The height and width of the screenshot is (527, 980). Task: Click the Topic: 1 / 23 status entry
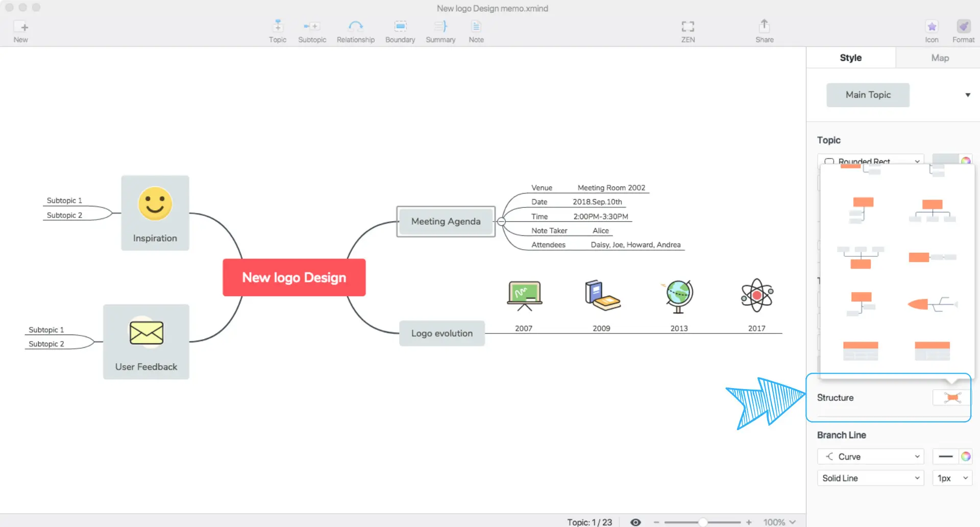[x=589, y=522]
